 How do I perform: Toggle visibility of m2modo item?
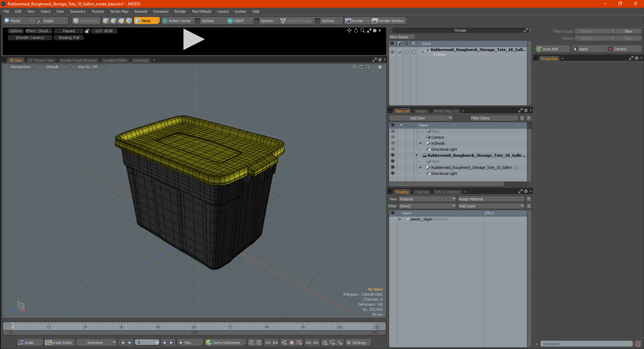[392, 143]
